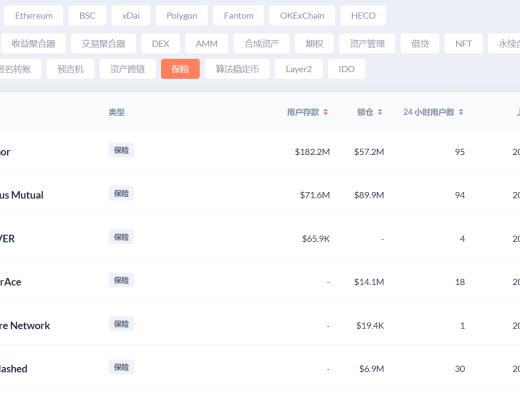The height and width of the screenshot is (400, 520).
Task: Click the 30 user count cell
Action: [x=460, y=369]
